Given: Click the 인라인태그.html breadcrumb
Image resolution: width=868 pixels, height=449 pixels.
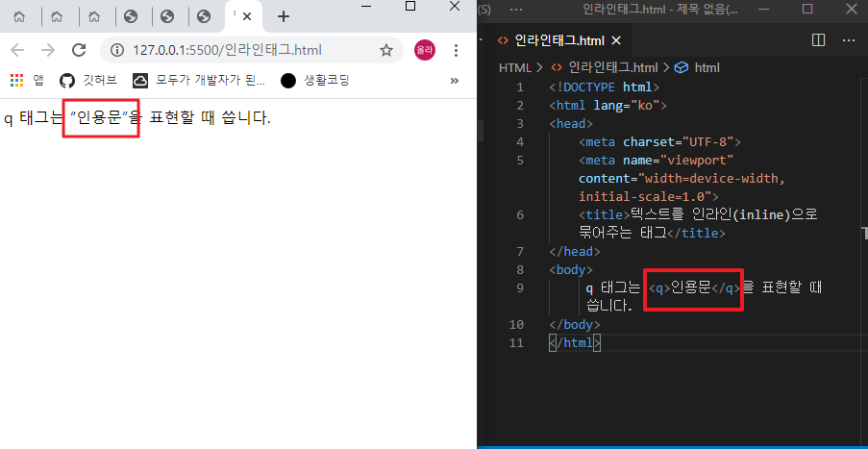Looking at the screenshot, I should point(605,67).
